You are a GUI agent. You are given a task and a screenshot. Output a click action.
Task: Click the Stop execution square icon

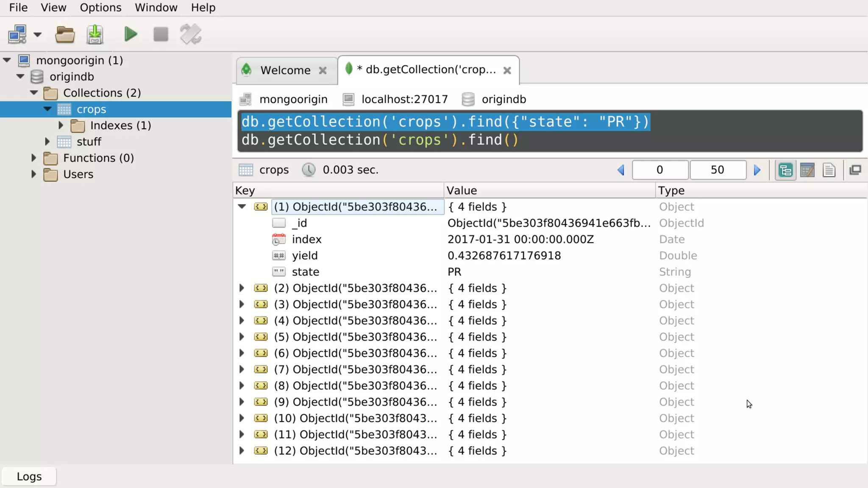tap(161, 34)
